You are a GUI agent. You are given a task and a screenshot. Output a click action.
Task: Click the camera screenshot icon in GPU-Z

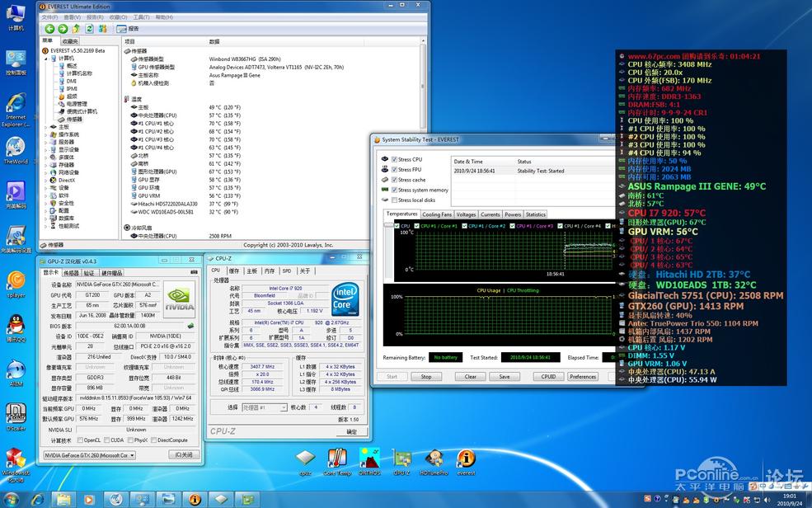coord(194,272)
